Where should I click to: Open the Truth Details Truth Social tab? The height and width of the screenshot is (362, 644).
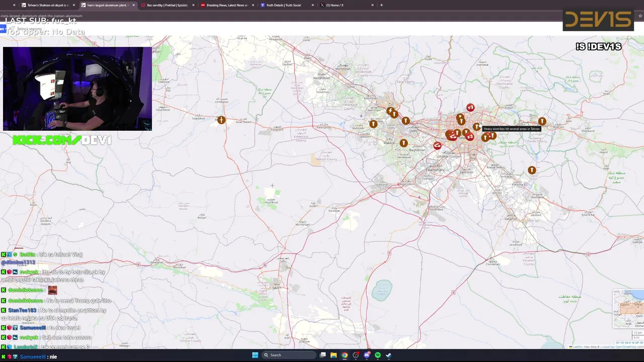tap(287, 5)
